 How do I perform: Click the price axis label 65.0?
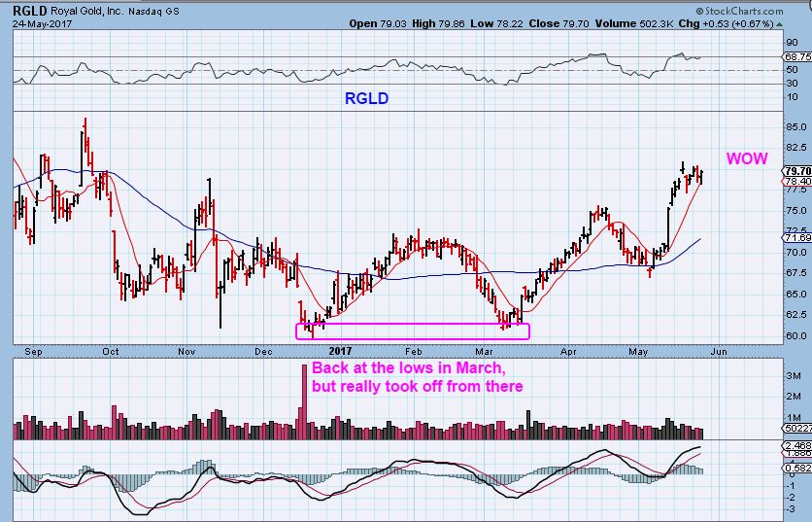pyautogui.click(x=795, y=294)
